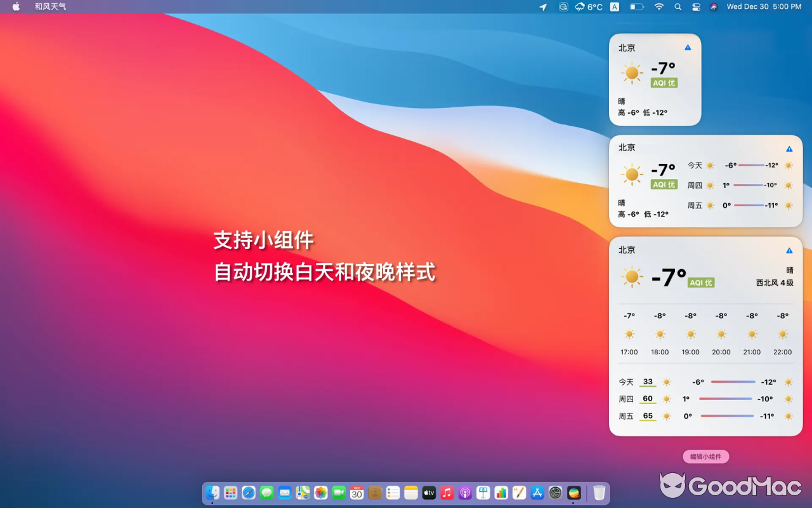Toggle Wi-Fi from the menu bar
This screenshot has height=508, width=812.
click(x=659, y=7)
